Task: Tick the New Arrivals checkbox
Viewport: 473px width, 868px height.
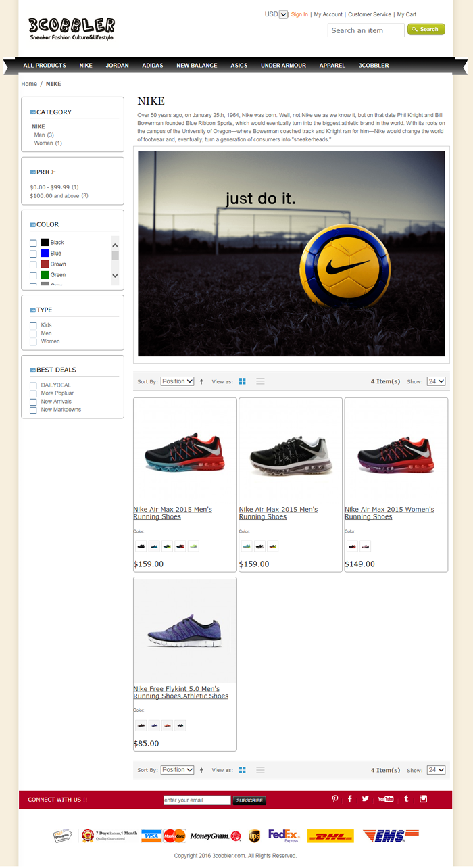Action: pos(33,402)
